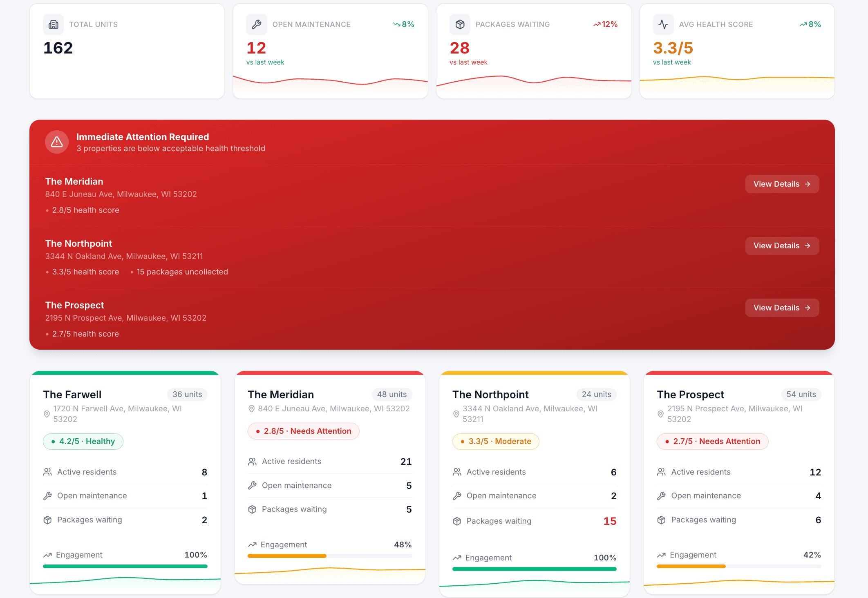Image resolution: width=868 pixels, height=598 pixels.
Task: Click the 54 units badge
Action: click(801, 395)
